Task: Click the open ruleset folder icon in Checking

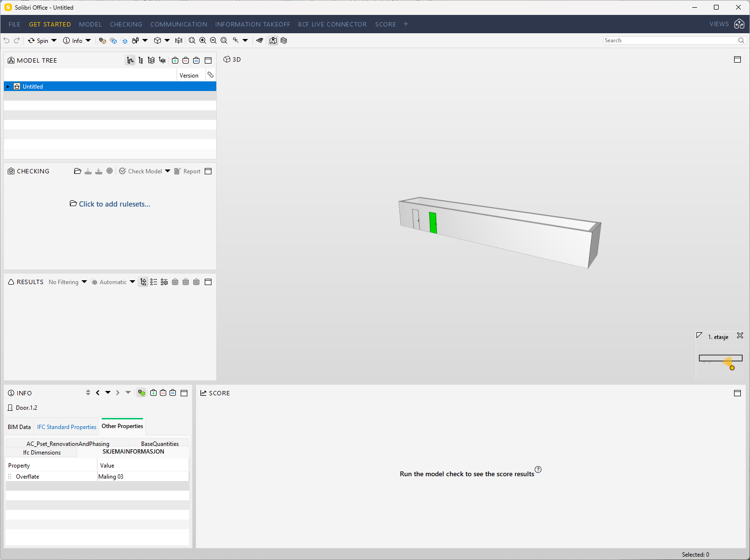Action: (x=78, y=171)
